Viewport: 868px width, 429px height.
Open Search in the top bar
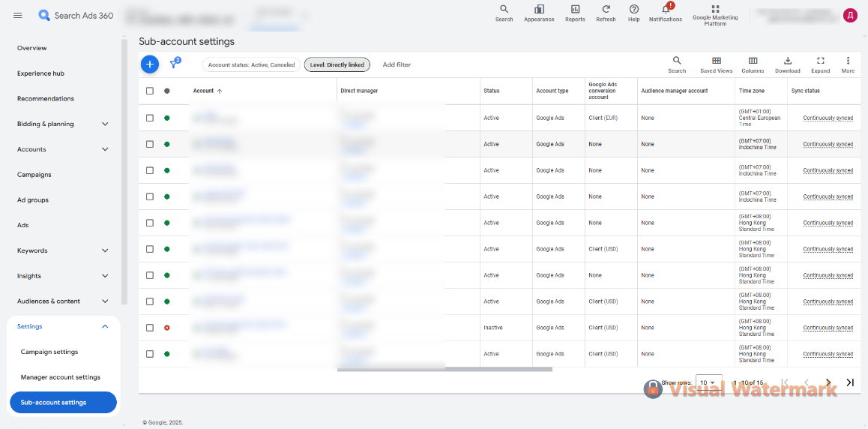click(x=504, y=13)
